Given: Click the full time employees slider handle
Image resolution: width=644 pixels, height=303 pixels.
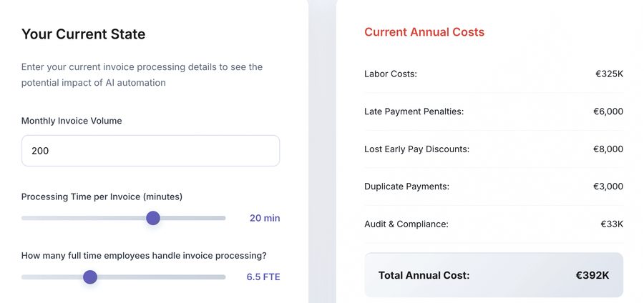Looking at the screenshot, I should point(90,277).
